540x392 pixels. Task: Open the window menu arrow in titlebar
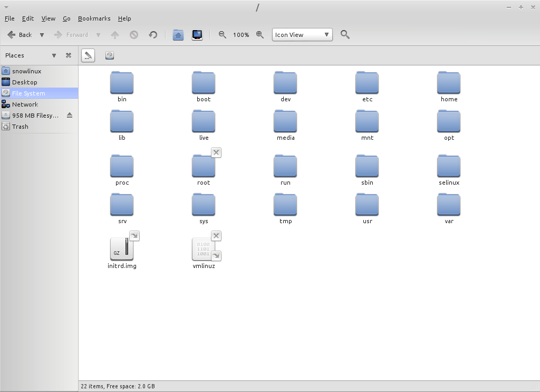click(x=6, y=7)
